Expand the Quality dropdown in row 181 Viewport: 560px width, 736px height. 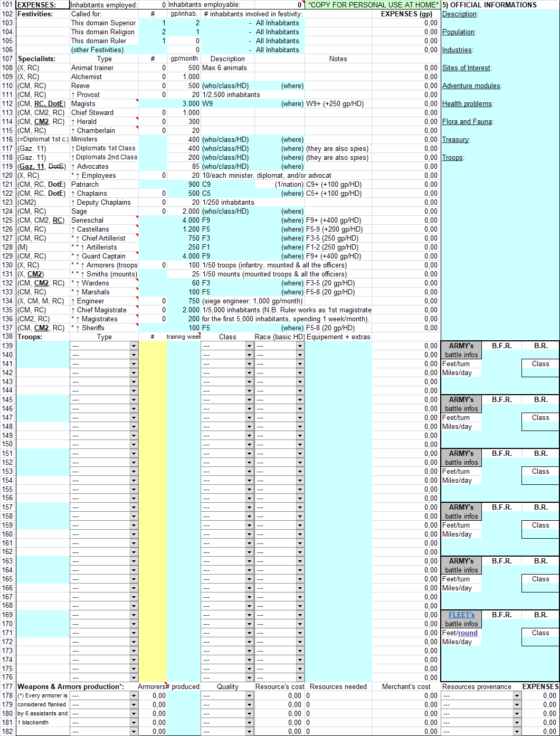point(249,723)
